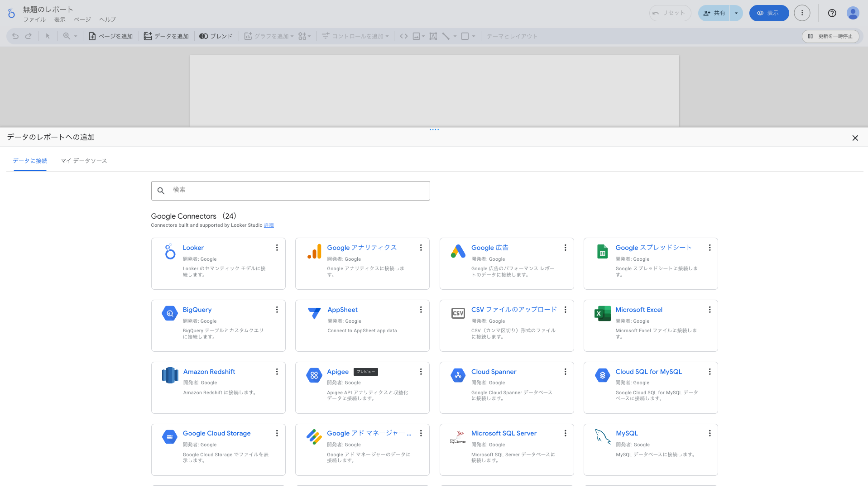Open the report's more options menu
This screenshot has width=868, height=488.
802,13
